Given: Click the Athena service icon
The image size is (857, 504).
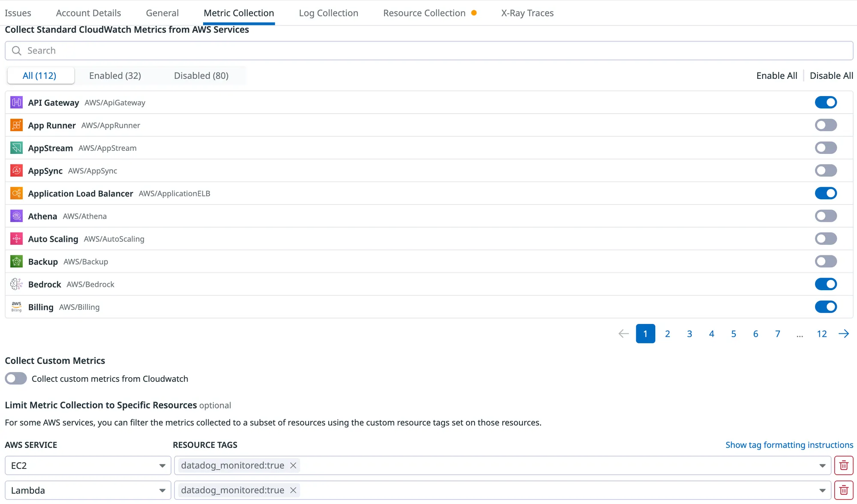Looking at the screenshot, I should click(x=16, y=216).
